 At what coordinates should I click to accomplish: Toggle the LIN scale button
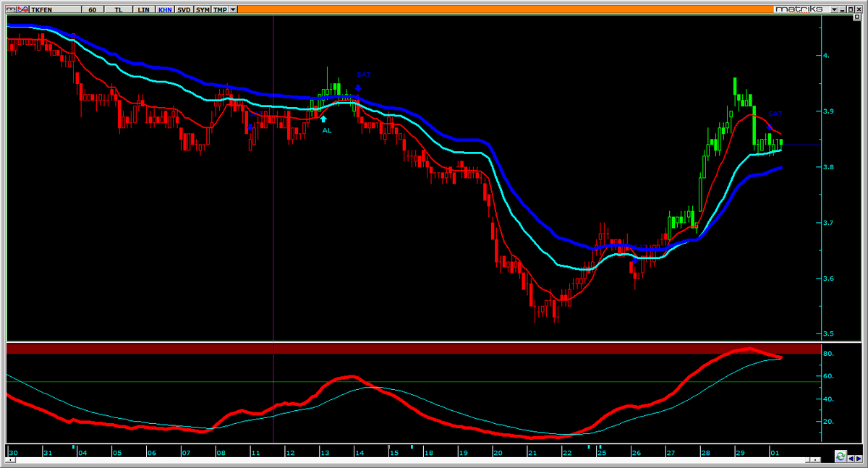[x=143, y=9]
